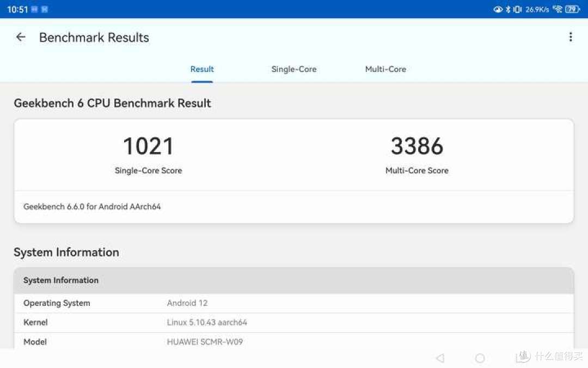Click the Android 12 value
Screen dimensions: 588x368
point(187,303)
